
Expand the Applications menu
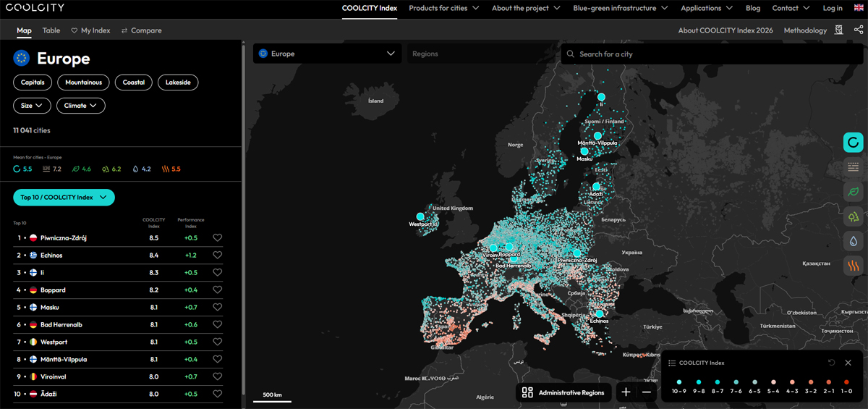pos(707,8)
